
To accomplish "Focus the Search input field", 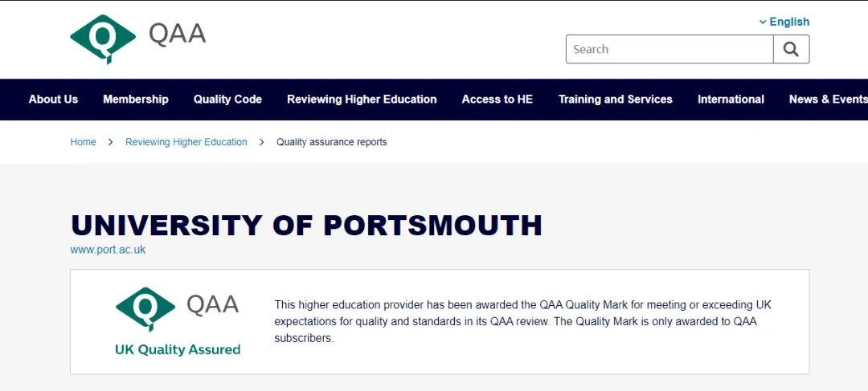I will coord(669,49).
